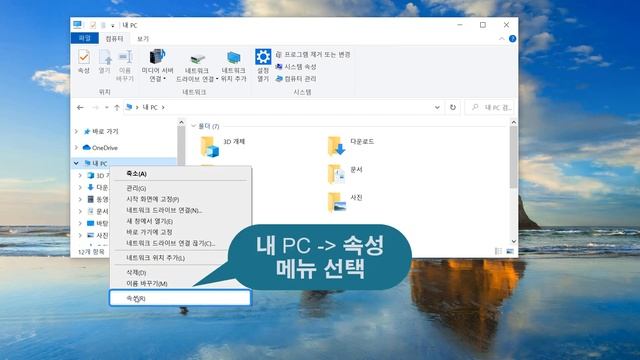Select the 사진 tree item in navigation pane
This screenshot has height=360, width=640.
pos(98,236)
